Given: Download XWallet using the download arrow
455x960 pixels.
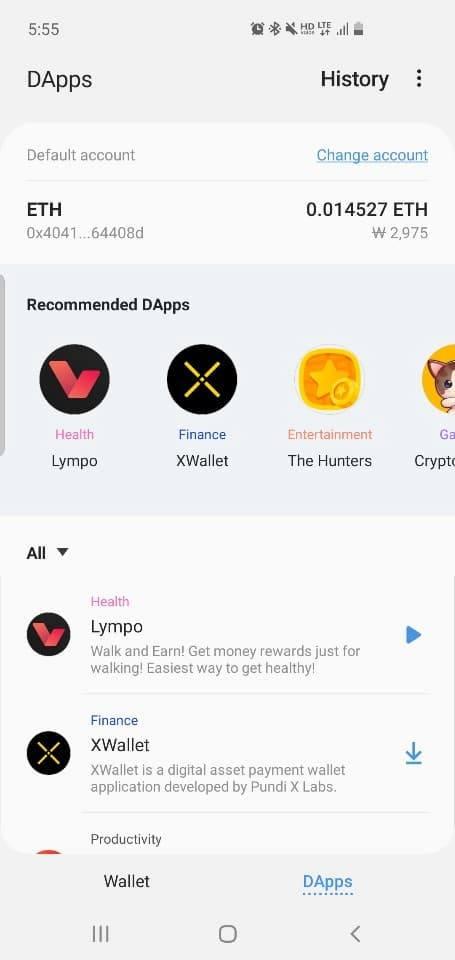Looking at the screenshot, I should pyautogui.click(x=413, y=754).
